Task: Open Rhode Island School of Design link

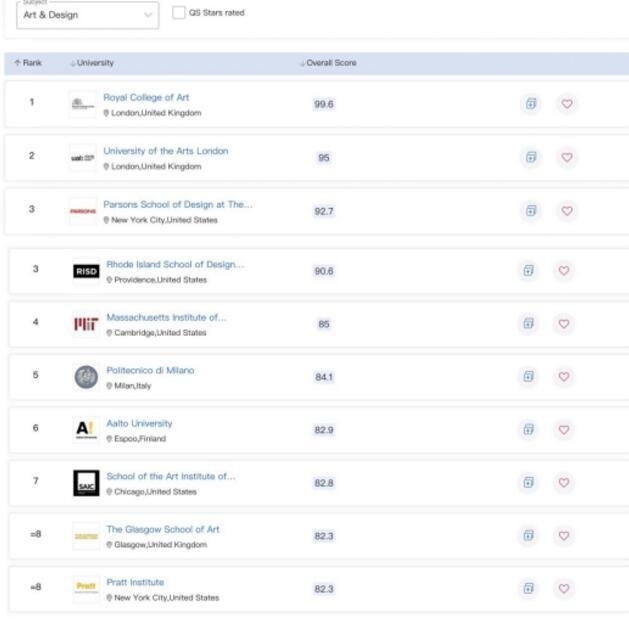Action: pos(175,264)
